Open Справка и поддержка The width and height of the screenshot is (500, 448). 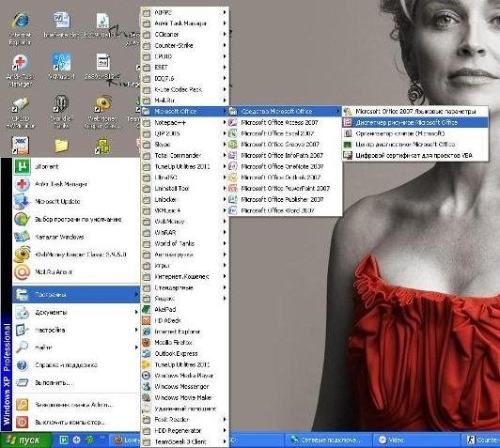(x=76, y=365)
